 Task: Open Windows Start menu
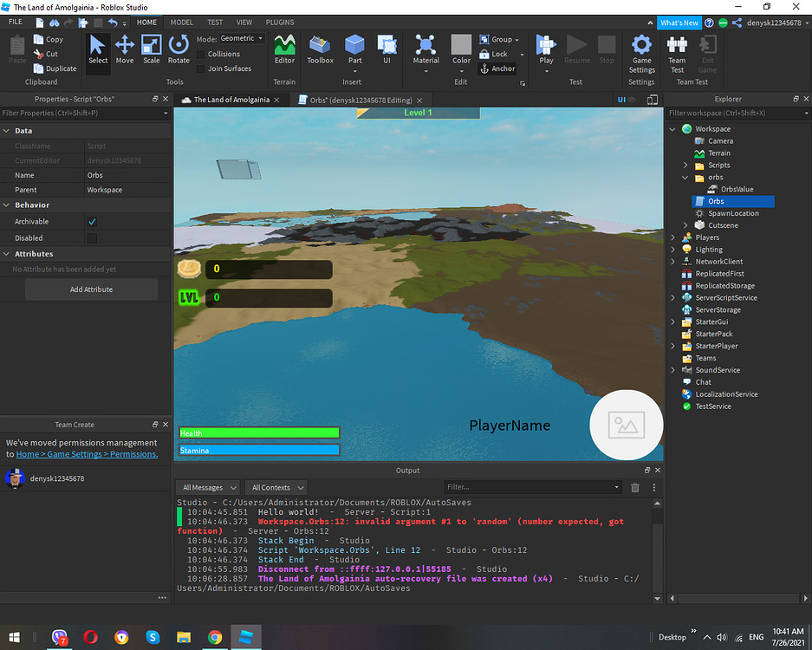coord(15,637)
